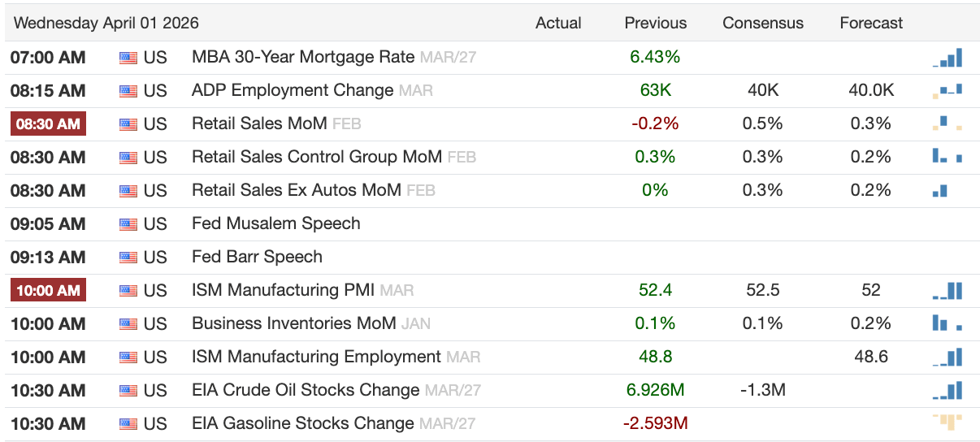The height and width of the screenshot is (442, 980).
Task: Click the US flag next to Fed Barr Speech
Action: click(128, 258)
